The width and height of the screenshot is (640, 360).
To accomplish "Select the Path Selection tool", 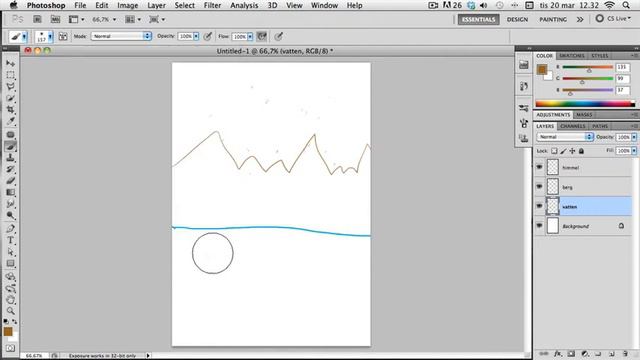I will [x=11, y=252].
